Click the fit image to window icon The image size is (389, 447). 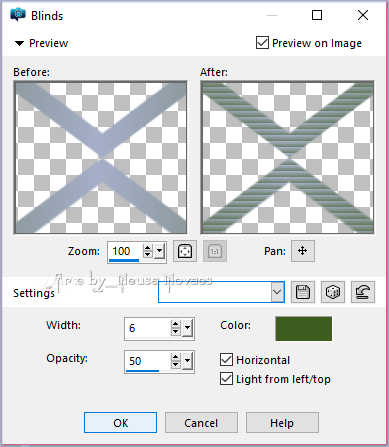click(185, 251)
